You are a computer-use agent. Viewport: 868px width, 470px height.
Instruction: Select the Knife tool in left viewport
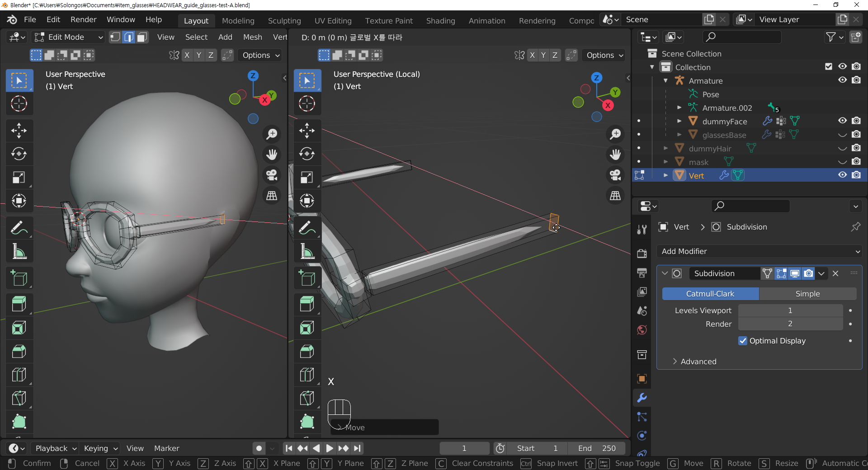pyautogui.click(x=19, y=398)
